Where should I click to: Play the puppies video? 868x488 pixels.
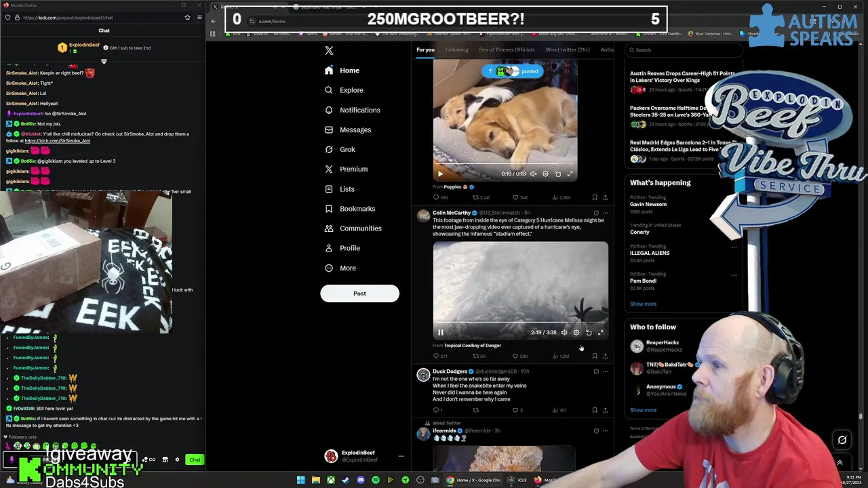440,174
